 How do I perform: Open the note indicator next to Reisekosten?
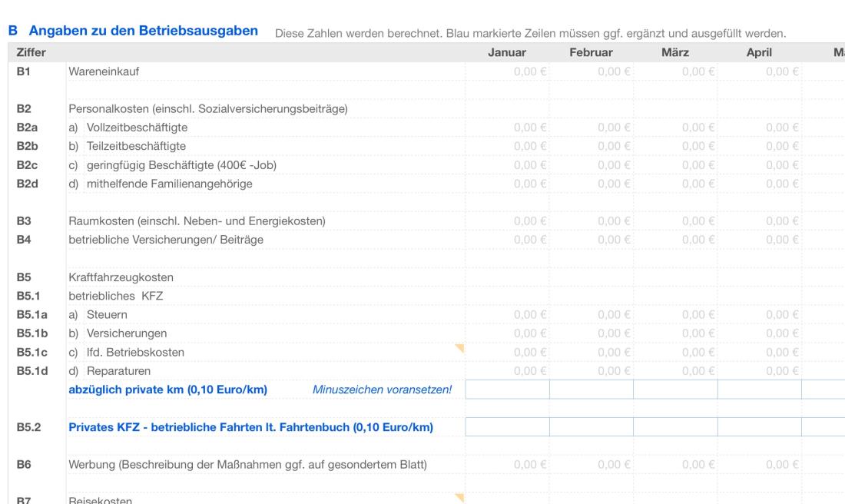(459, 497)
